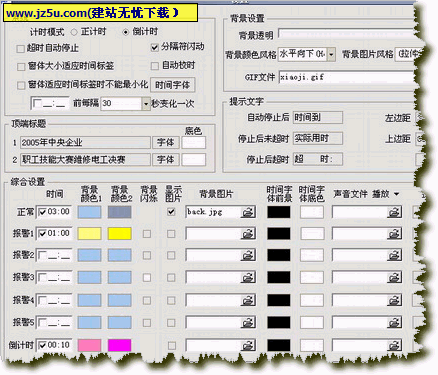This screenshot has height=375, width=438.
Task: Toggle 窗体适应时间标签时不能最小化 checkbox
Action: (x=21, y=85)
